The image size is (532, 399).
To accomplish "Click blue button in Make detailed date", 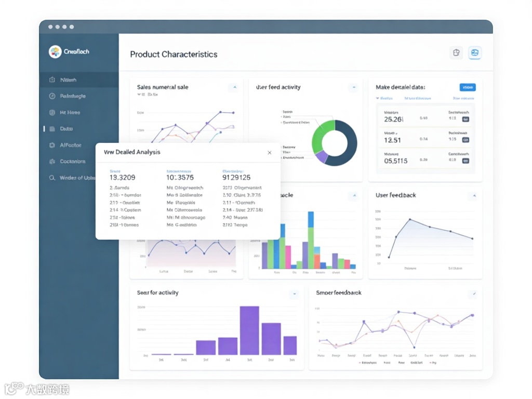I will (x=468, y=87).
